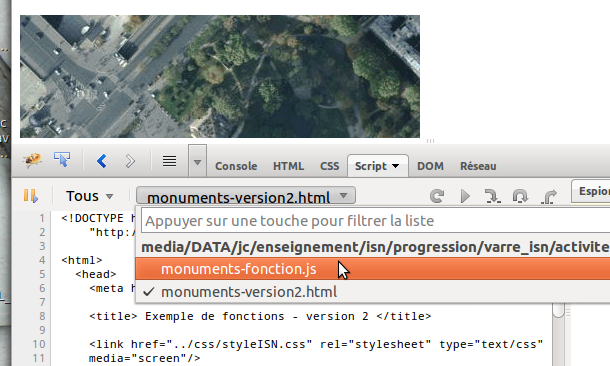This screenshot has width=610, height=366.
Task: Click the media="screen" text on line 11
Action: click(x=144, y=358)
